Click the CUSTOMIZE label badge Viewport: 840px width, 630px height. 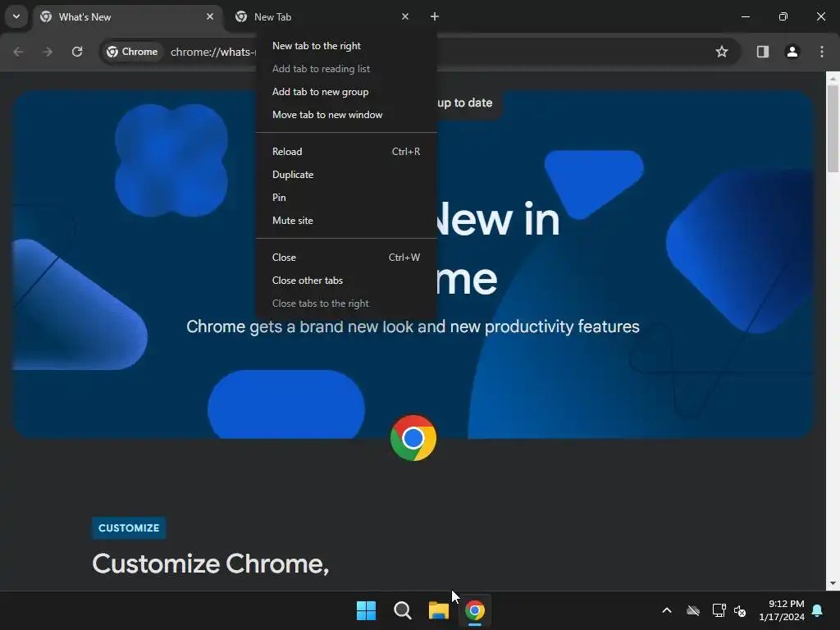pyautogui.click(x=129, y=528)
